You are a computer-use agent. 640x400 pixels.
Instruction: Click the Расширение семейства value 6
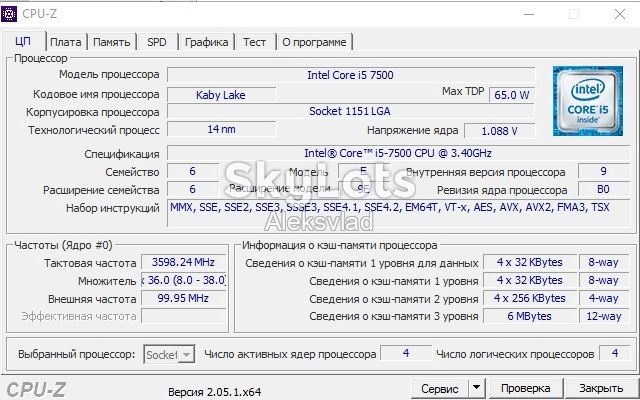click(193, 189)
